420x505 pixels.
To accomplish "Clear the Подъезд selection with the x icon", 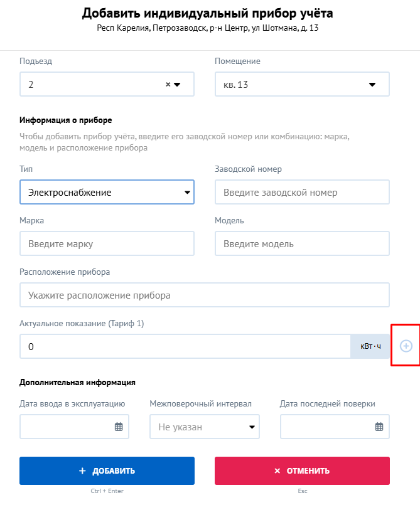I will (168, 85).
